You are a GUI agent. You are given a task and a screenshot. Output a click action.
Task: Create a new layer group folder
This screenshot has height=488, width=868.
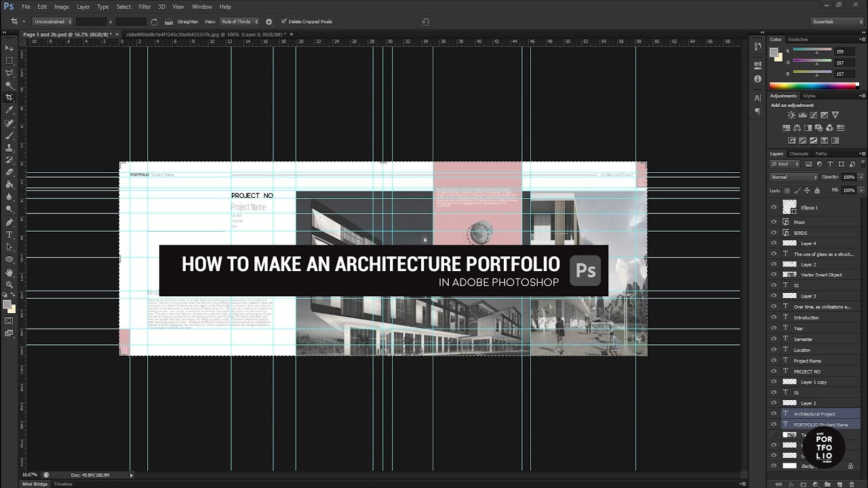[x=827, y=484]
